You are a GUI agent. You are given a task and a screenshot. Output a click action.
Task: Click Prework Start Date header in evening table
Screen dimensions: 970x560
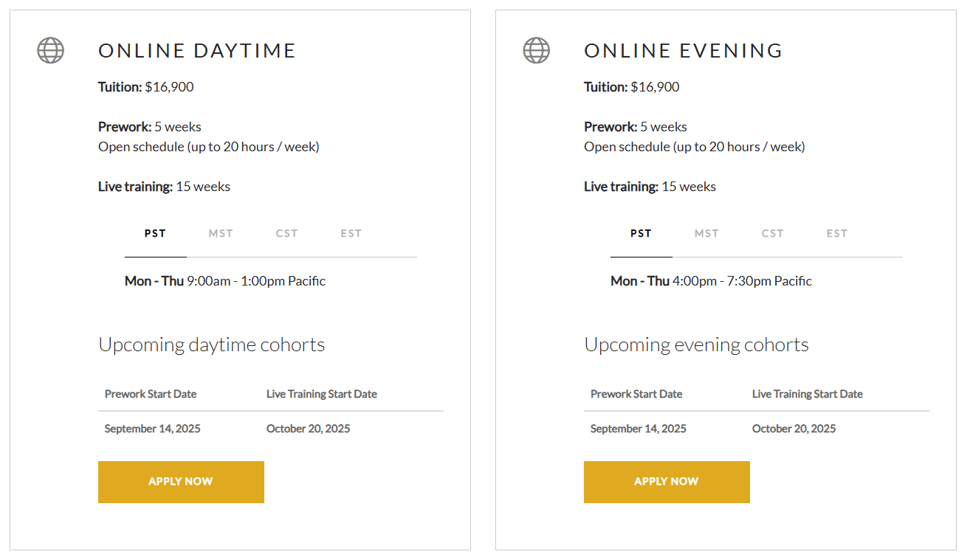(636, 394)
